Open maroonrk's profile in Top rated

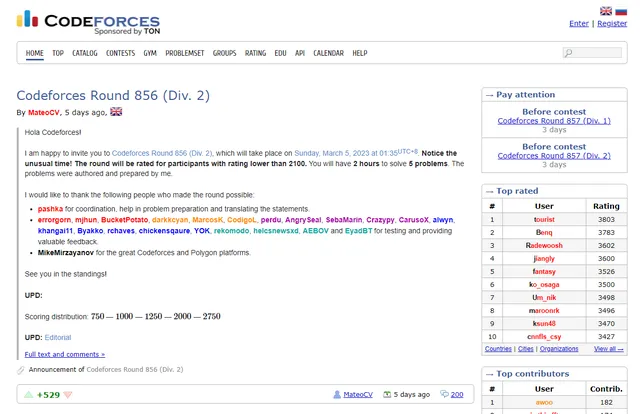click(x=544, y=311)
